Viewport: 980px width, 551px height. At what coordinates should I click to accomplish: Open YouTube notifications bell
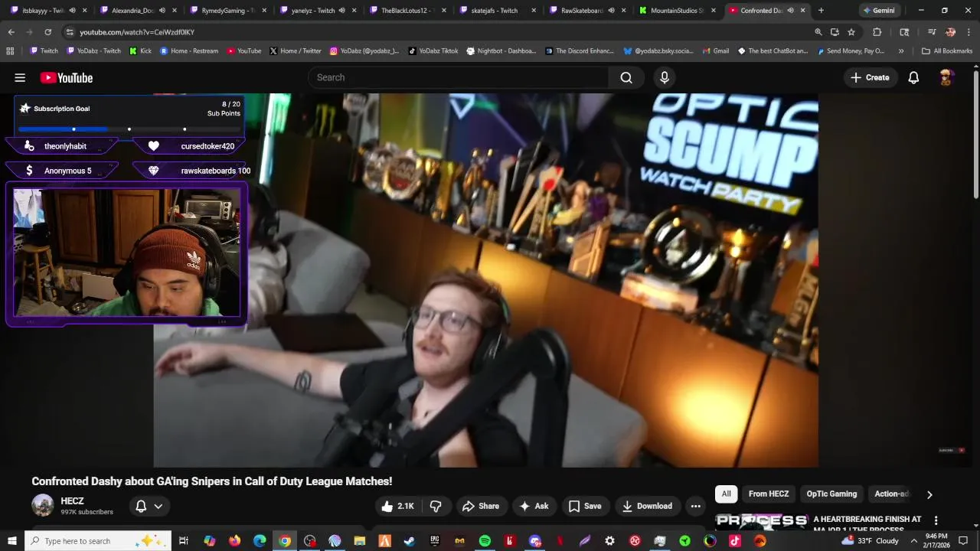913,77
